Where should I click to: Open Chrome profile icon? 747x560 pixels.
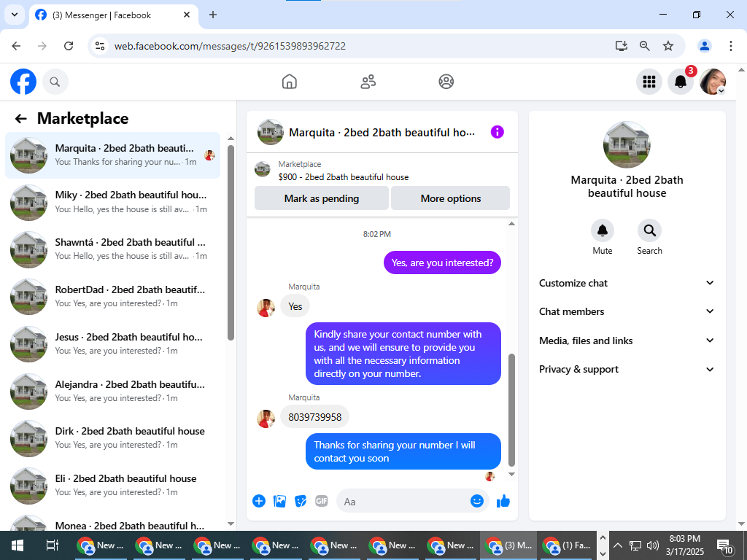704,46
